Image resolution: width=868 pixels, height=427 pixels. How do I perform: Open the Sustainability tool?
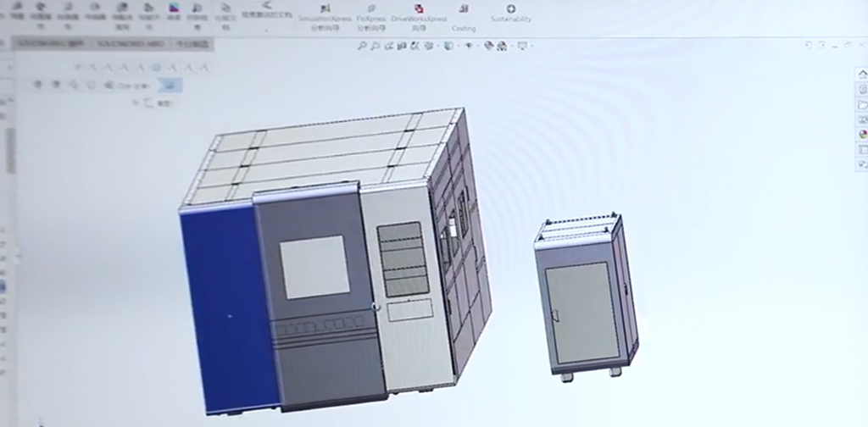[x=510, y=14]
